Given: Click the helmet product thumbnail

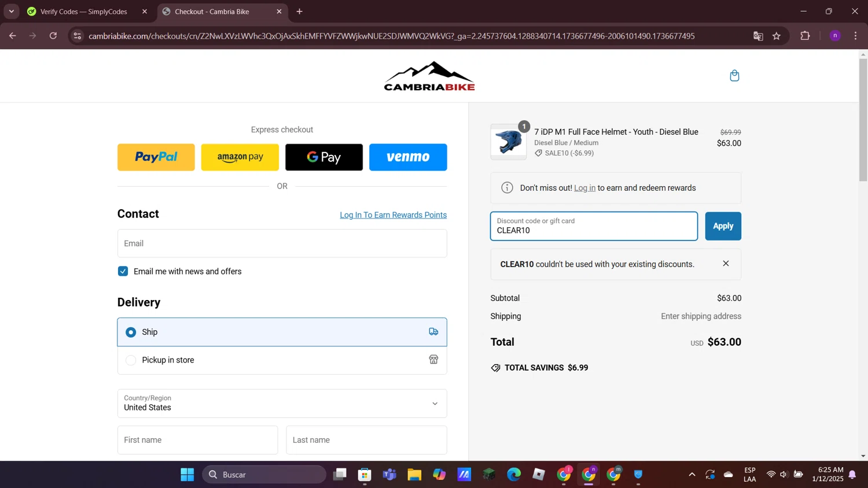Looking at the screenshot, I should coord(509,142).
